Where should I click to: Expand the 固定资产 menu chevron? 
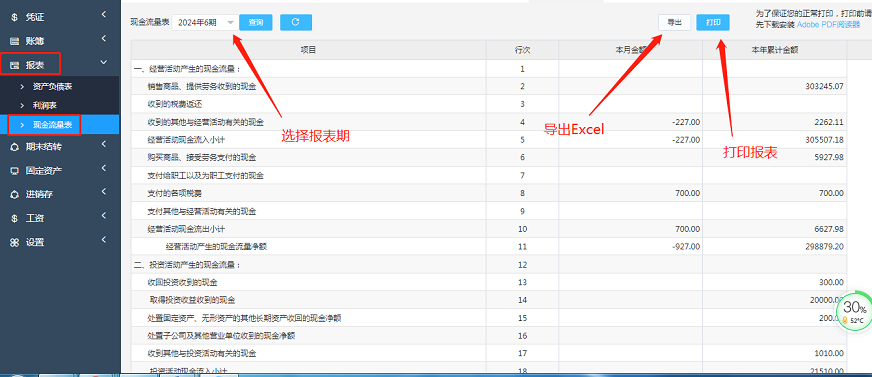point(103,168)
